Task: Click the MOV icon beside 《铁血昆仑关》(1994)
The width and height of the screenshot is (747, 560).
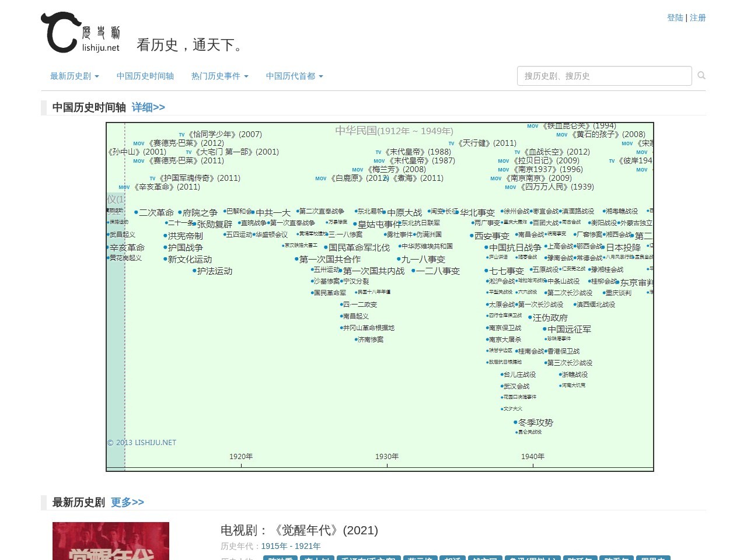Action: pyautogui.click(x=532, y=126)
